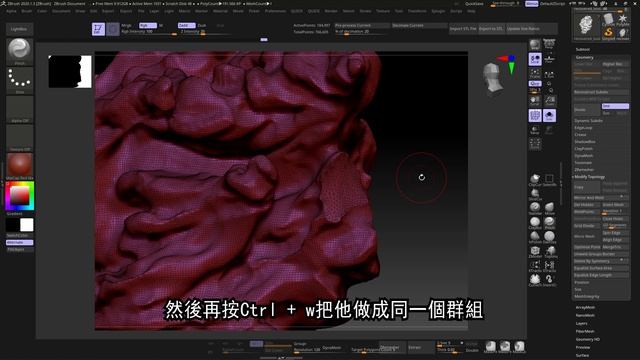Expand the ZRemesher subsection
Viewport: 640px width, 360px height.
click(584, 170)
